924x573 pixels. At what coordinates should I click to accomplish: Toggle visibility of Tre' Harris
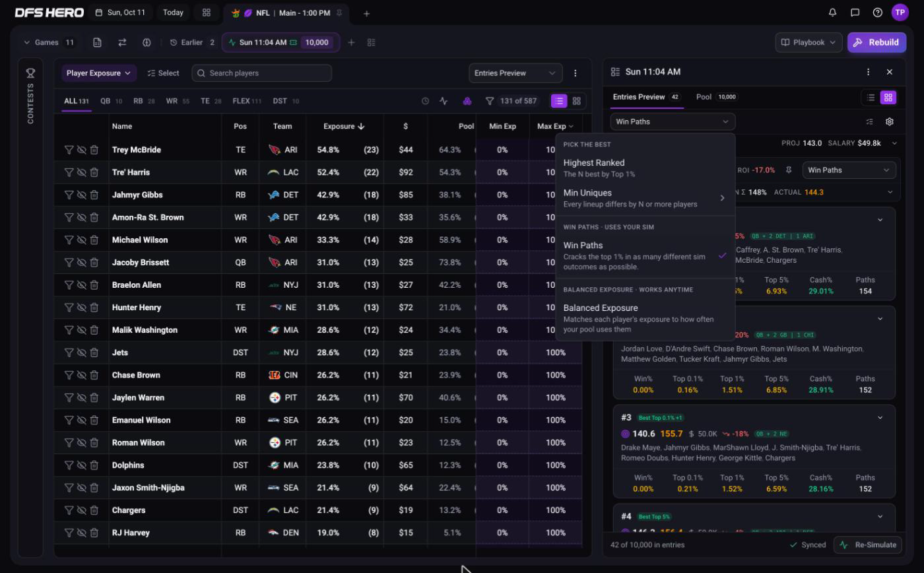coord(81,172)
